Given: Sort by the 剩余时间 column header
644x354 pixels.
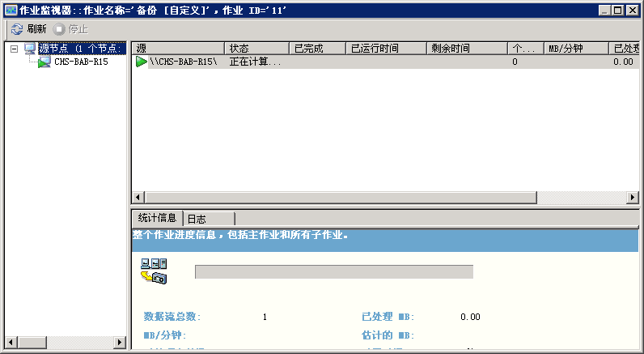Looking at the screenshot, I should (468, 49).
